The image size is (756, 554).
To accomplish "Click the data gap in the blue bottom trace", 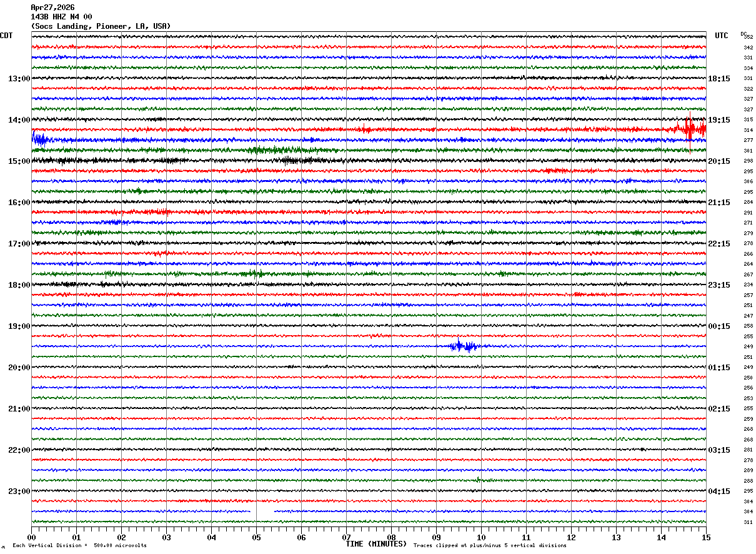I will (x=262, y=511).
